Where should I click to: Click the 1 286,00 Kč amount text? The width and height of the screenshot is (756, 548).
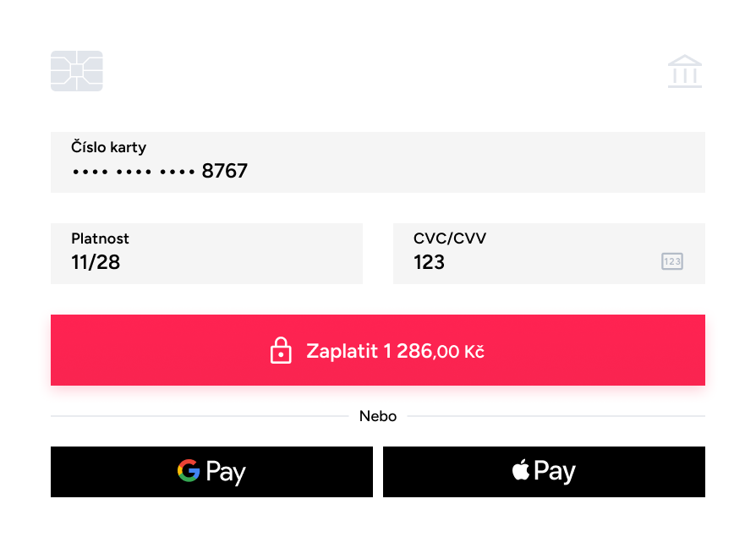click(434, 351)
